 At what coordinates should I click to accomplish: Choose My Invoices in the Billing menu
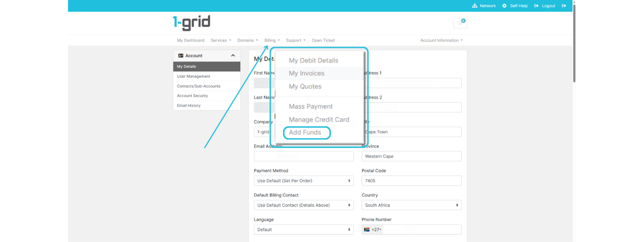pos(307,73)
